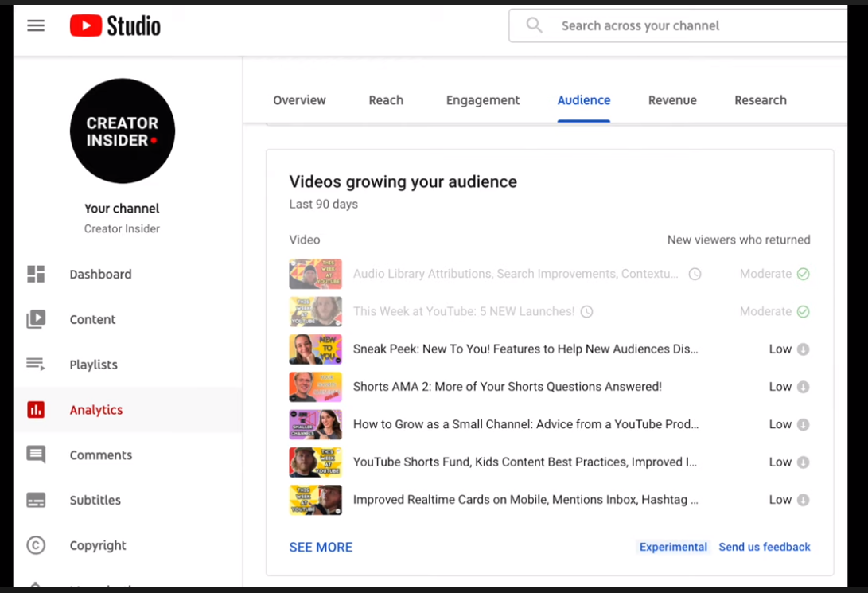Click clock icon beside 5 NEW Launches video
The height and width of the screenshot is (593, 868).
[x=587, y=312]
